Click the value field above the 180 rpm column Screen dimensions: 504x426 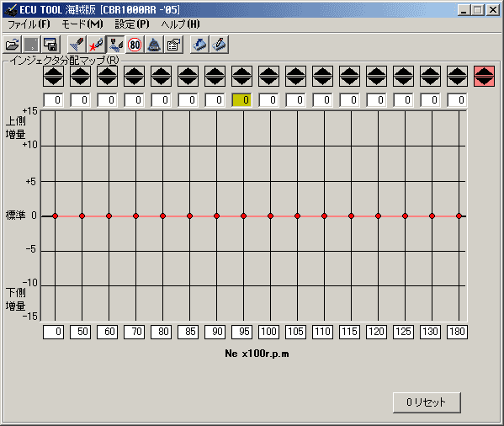[x=458, y=100]
